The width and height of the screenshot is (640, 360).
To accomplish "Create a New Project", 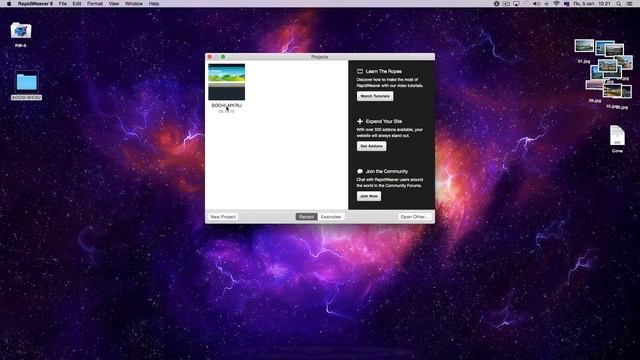I will point(223,217).
